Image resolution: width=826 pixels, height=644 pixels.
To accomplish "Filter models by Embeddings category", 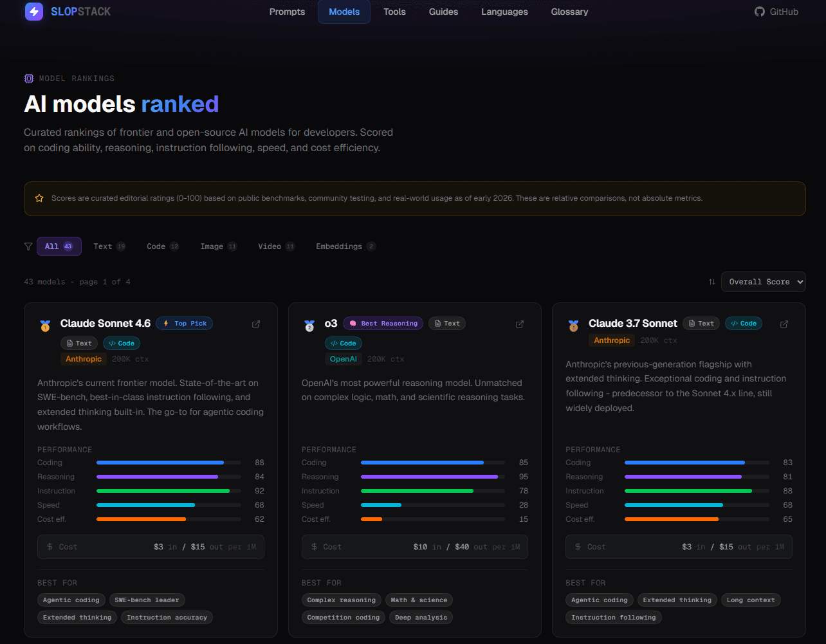I will [x=345, y=246].
